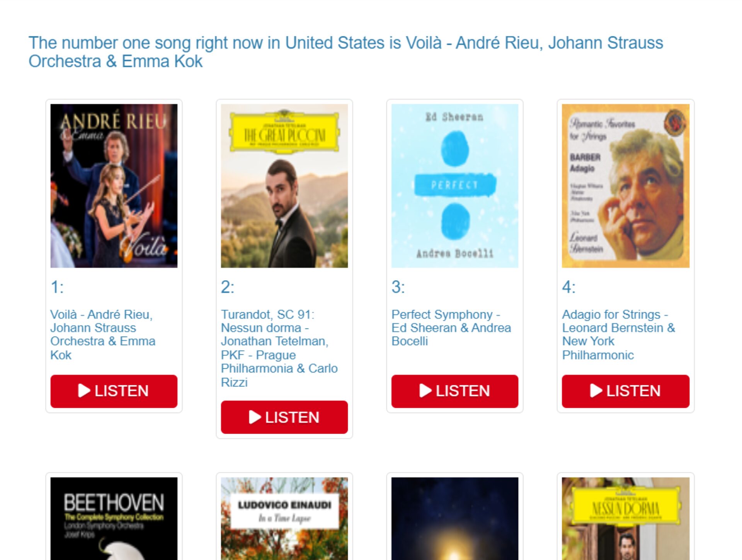Click the rank number 4: label

[x=568, y=287]
